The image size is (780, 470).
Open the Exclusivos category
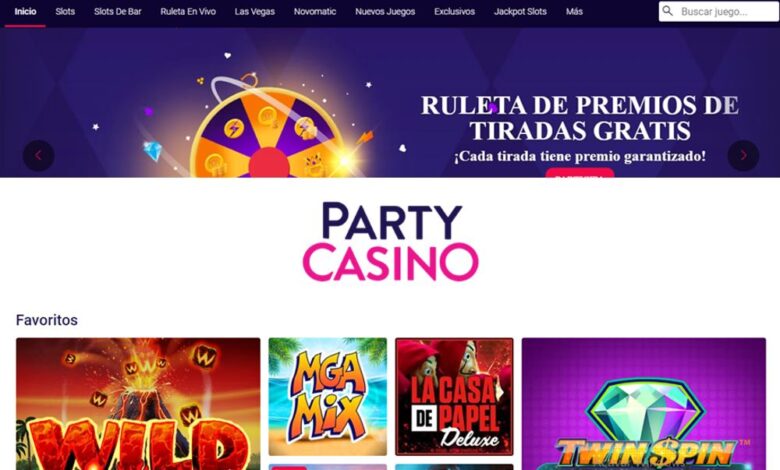(454, 11)
